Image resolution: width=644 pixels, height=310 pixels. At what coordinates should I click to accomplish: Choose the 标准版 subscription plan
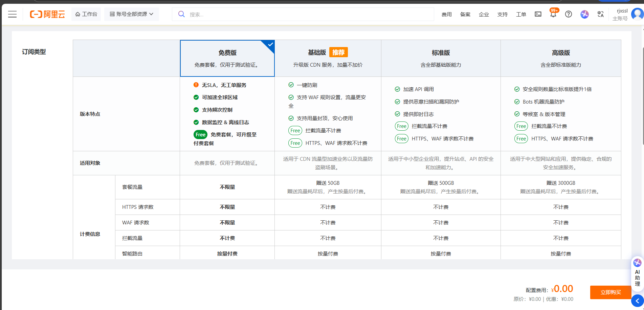(x=441, y=58)
